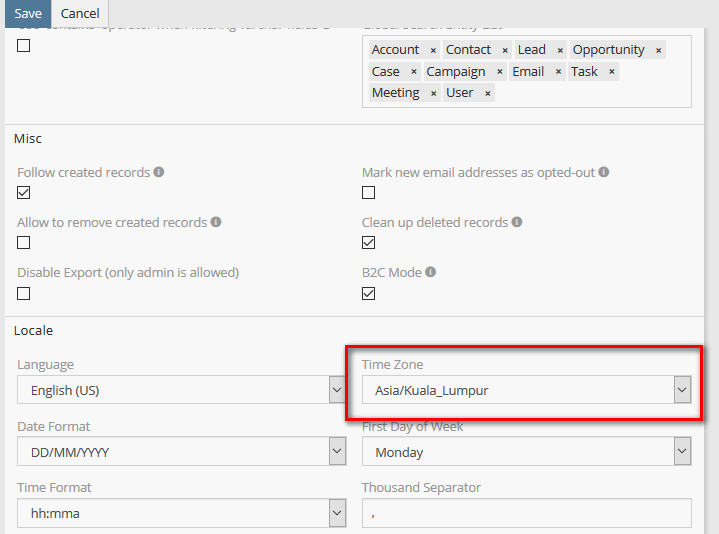Toggle the B2C Mode checkbox
The width and height of the screenshot is (719, 534).
pos(369,293)
